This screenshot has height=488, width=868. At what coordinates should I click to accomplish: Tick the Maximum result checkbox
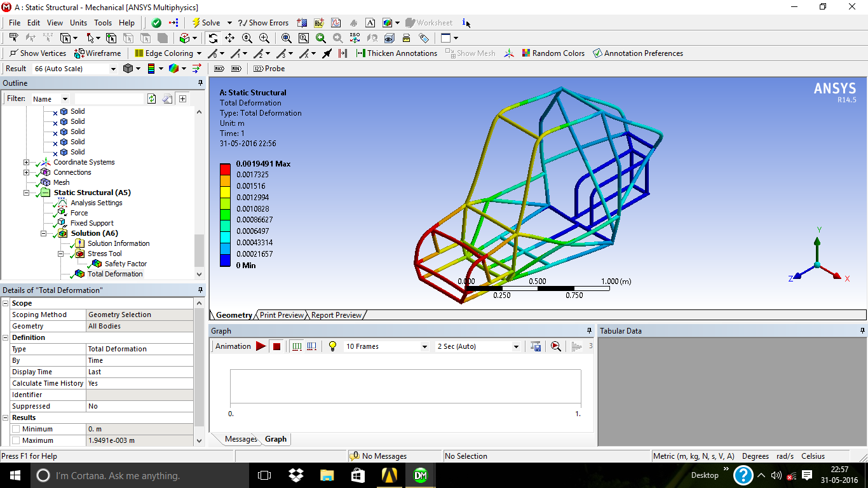click(16, 440)
